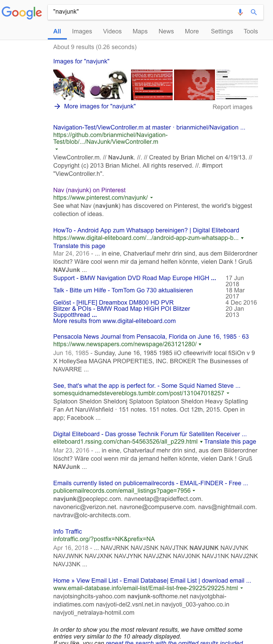Open Support BMW Navigation DVD Road Map link
The height and width of the screenshot is (644, 273).
pyautogui.click(x=134, y=278)
